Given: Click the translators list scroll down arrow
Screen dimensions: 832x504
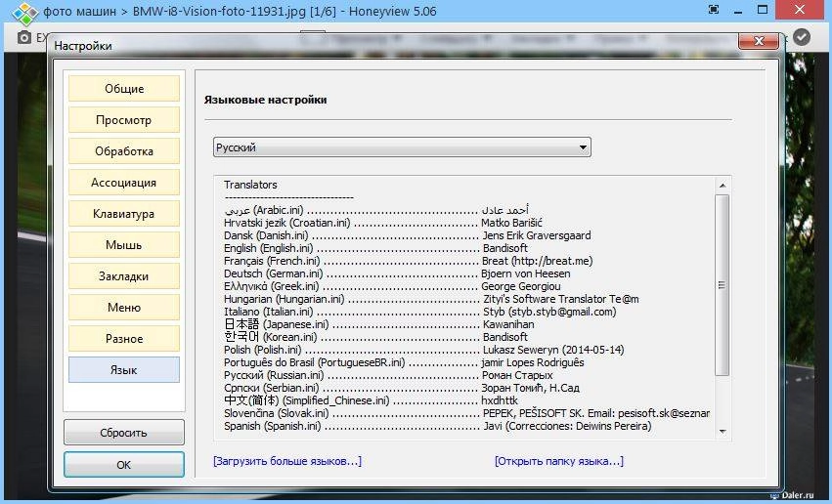Looking at the screenshot, I should pos(723,432).
